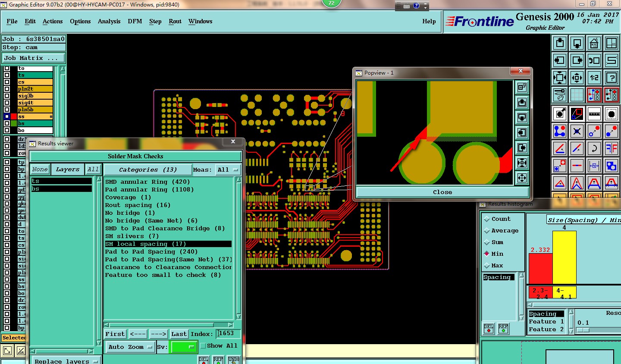Image resolution: width=621 pixels, height=364 pixels.
Task: Open the Actions menu
Action: [x=53, y=21]
